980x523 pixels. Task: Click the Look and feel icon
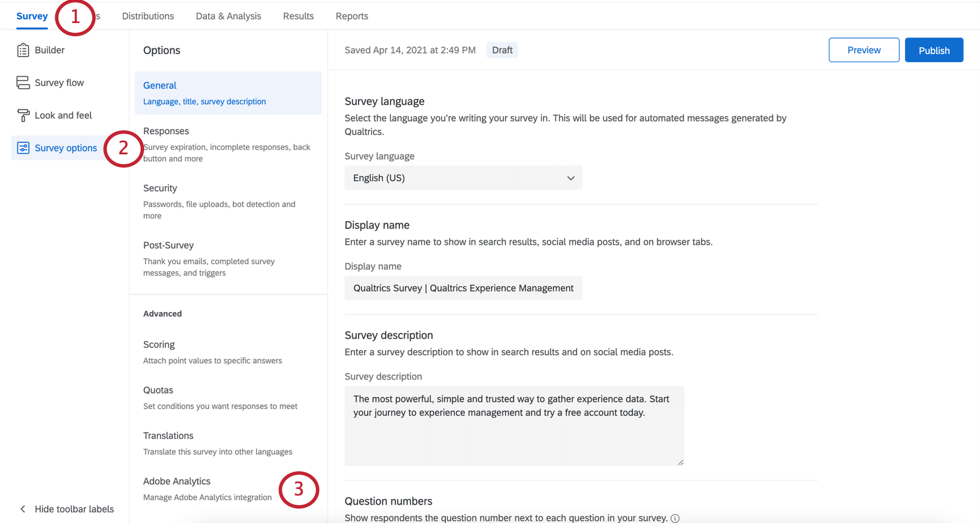(x=22, y=115)
